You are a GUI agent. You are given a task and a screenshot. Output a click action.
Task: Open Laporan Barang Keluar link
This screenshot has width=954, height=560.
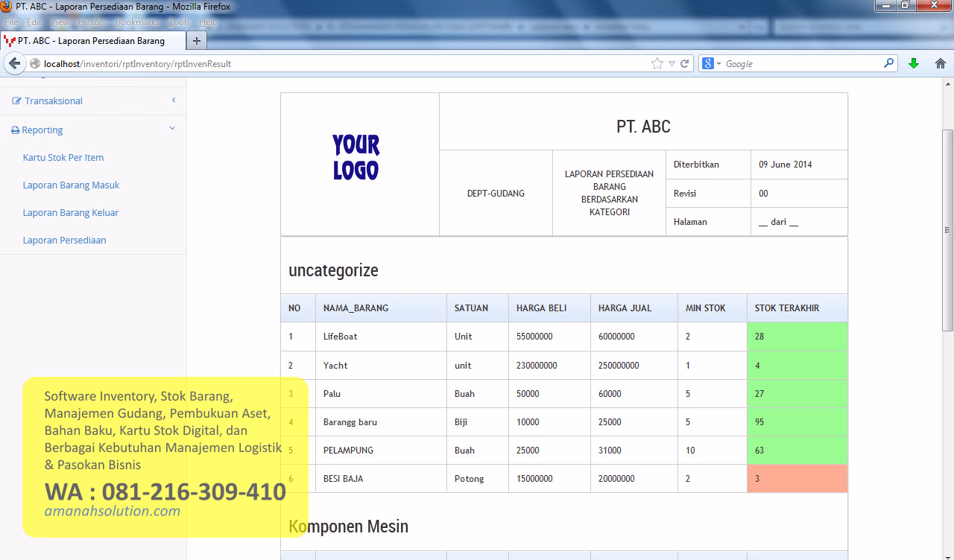[x=71, y=212]
